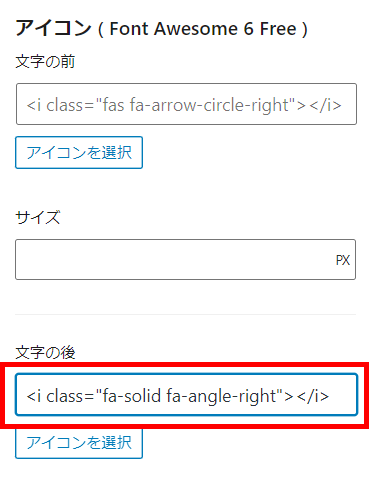Place cursor after closing </i> in 文字の後
This screenshot has width=371, height=490.
coord(330,396)
